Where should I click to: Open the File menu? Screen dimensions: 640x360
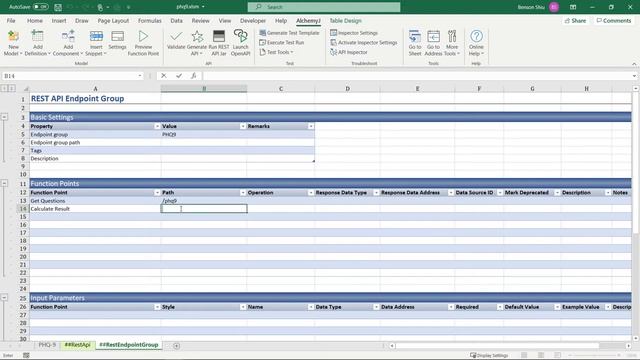click(x=11, y=20)
